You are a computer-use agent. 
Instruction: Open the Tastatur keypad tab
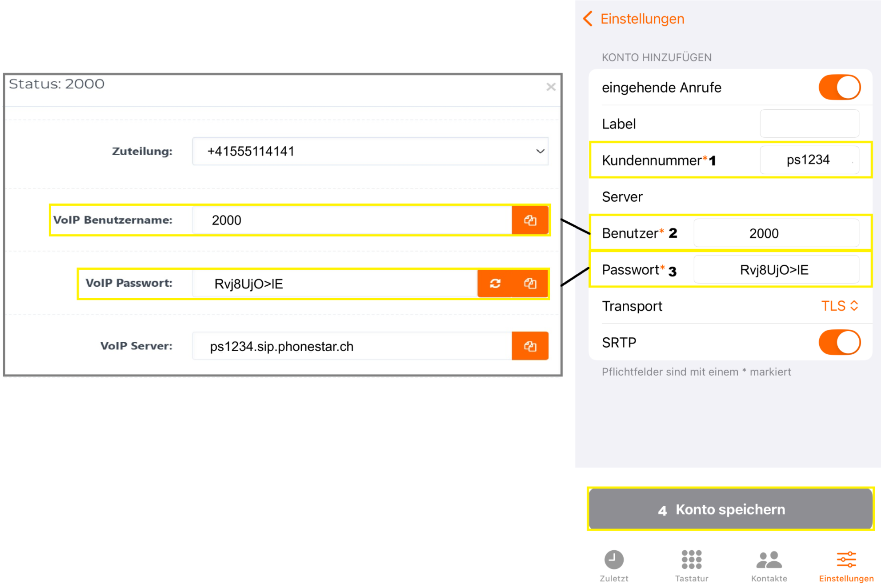692,565
